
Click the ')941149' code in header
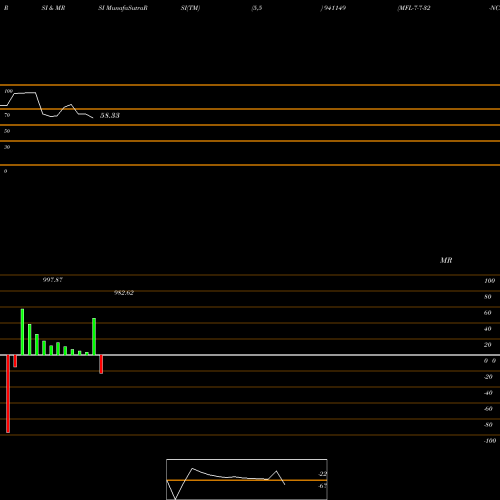tap(333, 8)
